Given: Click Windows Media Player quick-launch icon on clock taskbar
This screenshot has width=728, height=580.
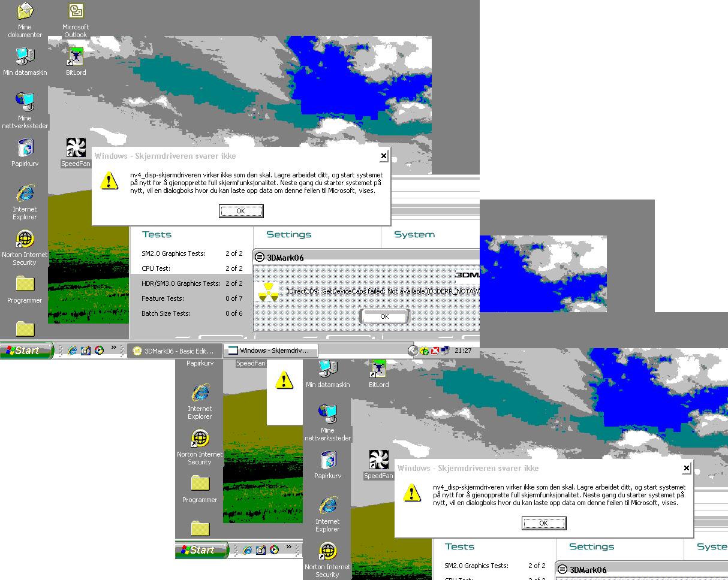Looking at the screenshot, I should 99,351.
